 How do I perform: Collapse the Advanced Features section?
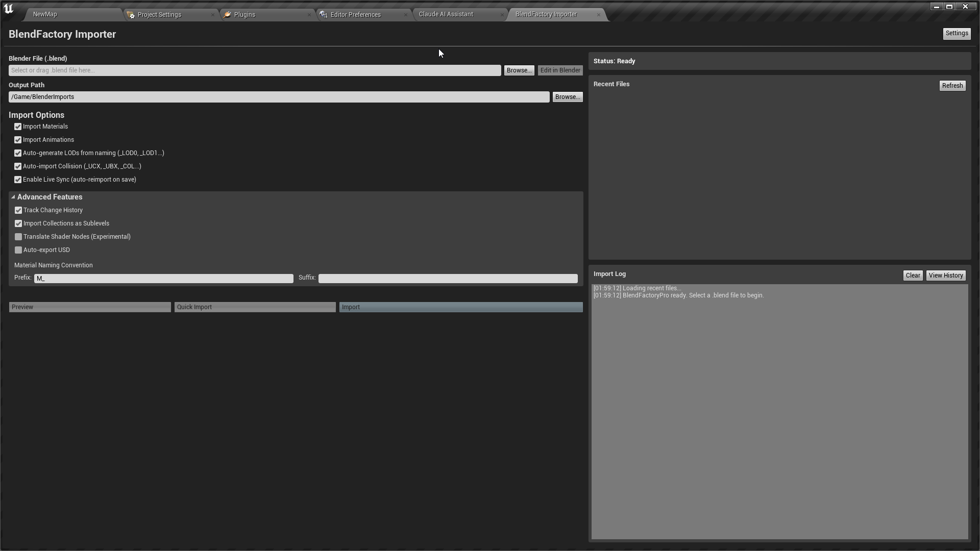point(13,197)
